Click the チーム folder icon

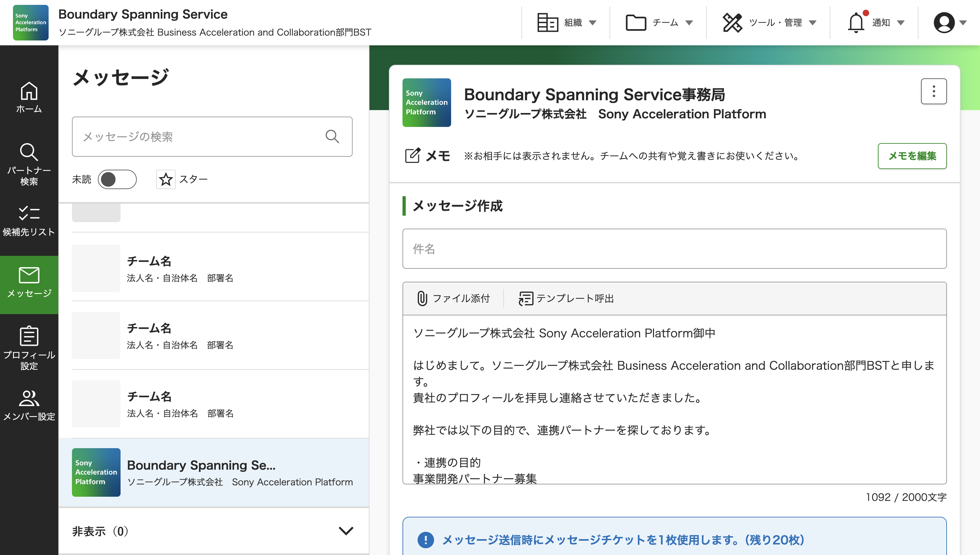point(636,22)
